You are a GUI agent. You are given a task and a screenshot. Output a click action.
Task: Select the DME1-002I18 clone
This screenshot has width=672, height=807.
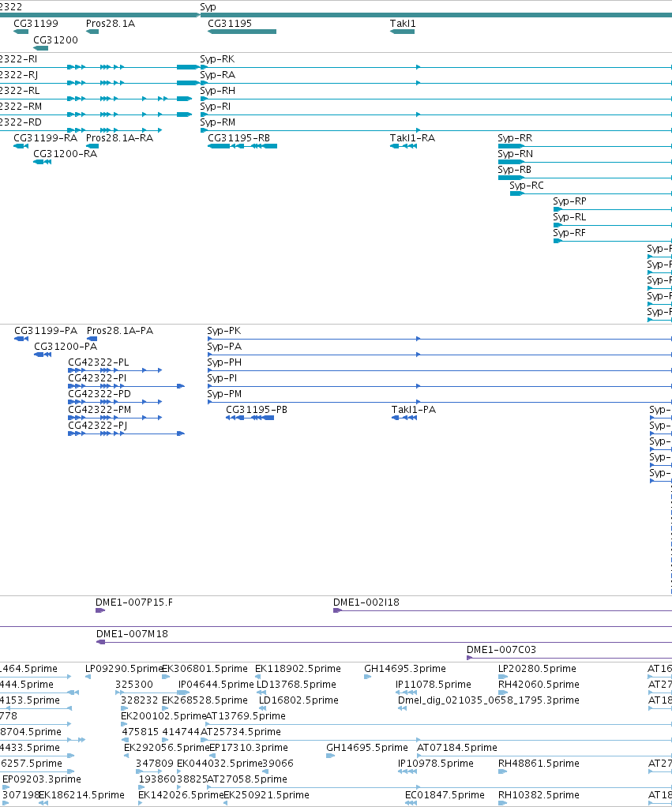(x=503, y=610)
